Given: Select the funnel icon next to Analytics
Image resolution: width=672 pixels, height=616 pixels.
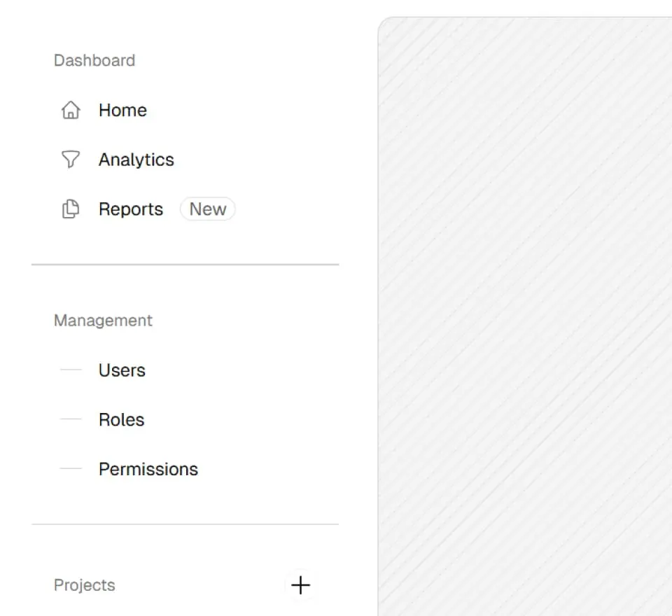Looking at the screenshot, I should pos(71,160).
